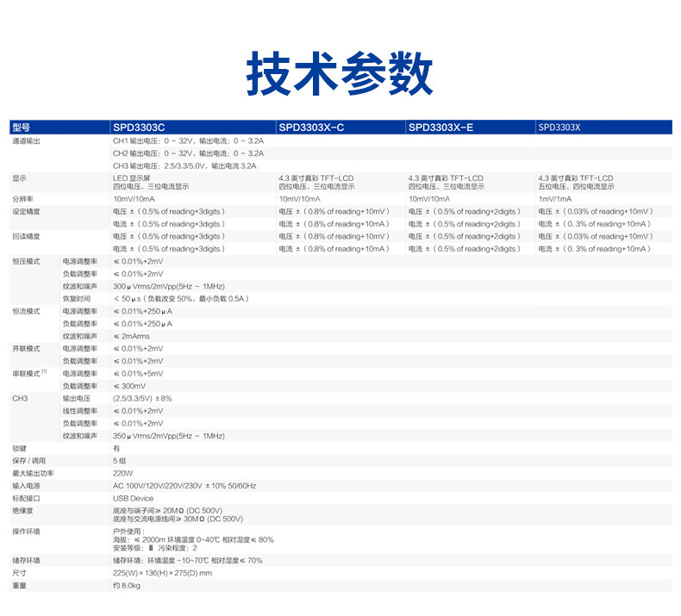681x616 pixels.
Task: Click the 海拔 ≤ 2000m line
Action: pos(193,540)
